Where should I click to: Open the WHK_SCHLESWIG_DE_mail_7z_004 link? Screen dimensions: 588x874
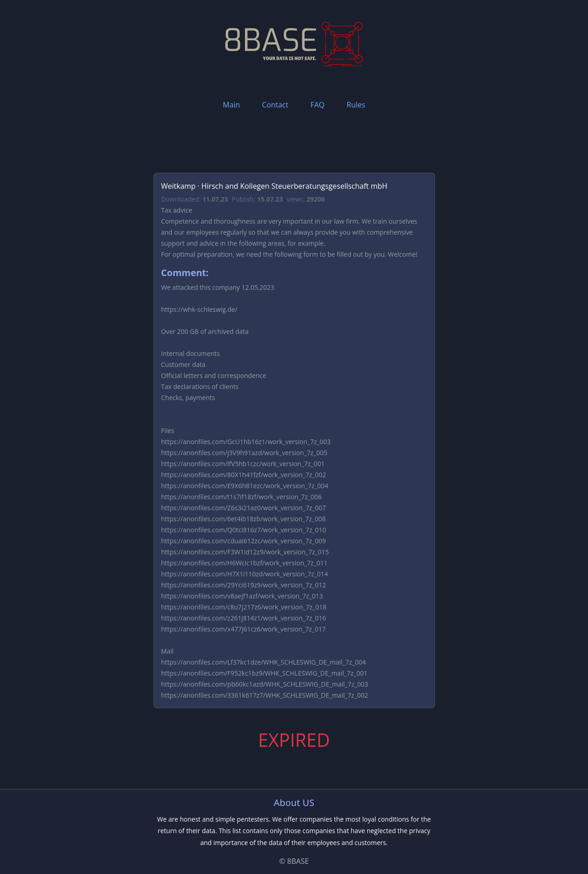[263, 662]
